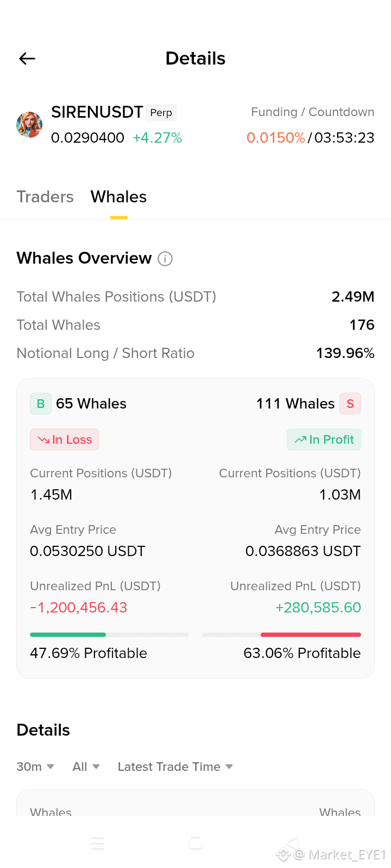This screenshot has width=391, height=868.
Task: Select the Whales tab
Action: click(x=119, y=197)
